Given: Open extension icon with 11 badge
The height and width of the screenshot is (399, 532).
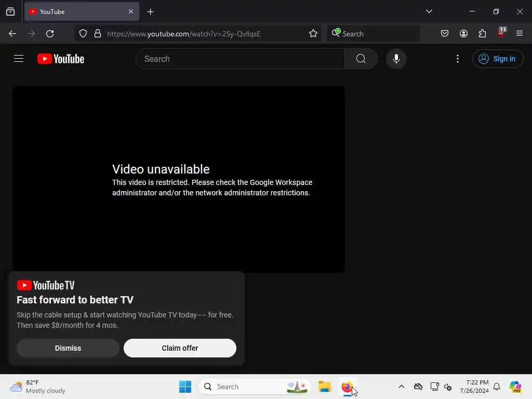Looking at the screenshot, I should click(501, 33).
